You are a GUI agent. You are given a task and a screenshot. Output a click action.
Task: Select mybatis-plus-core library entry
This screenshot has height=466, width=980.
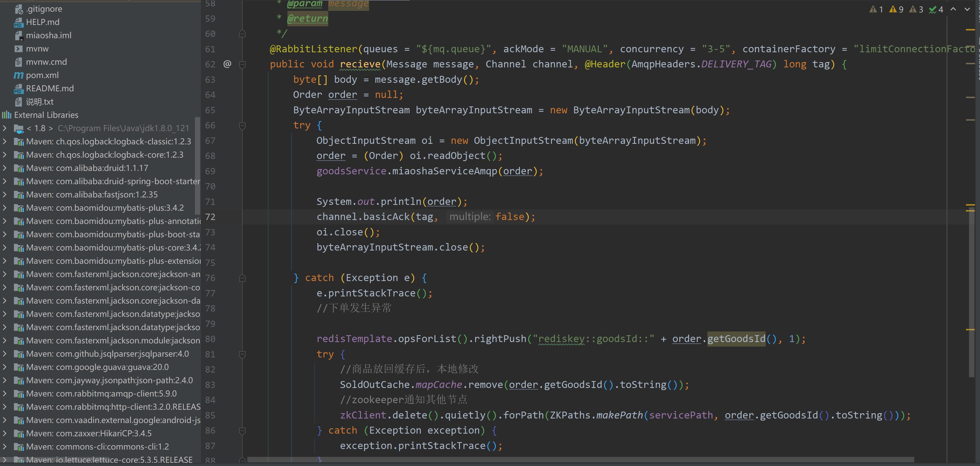click(x=113, y=248)
